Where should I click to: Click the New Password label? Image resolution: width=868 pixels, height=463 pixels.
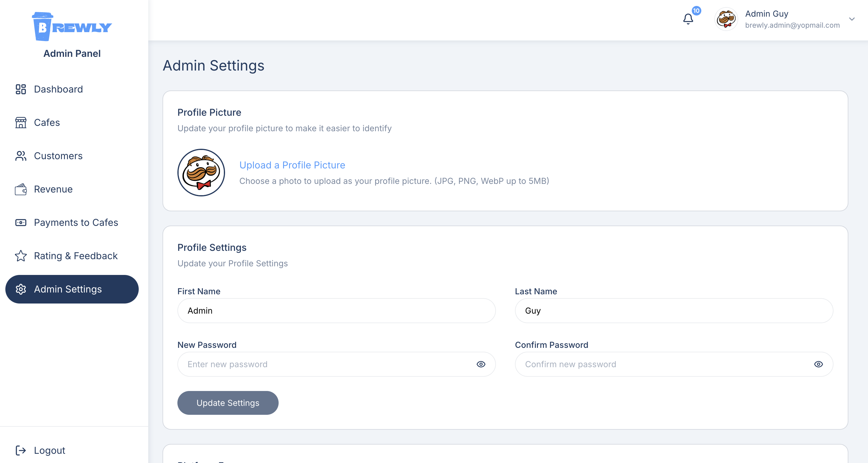[207, 345]
